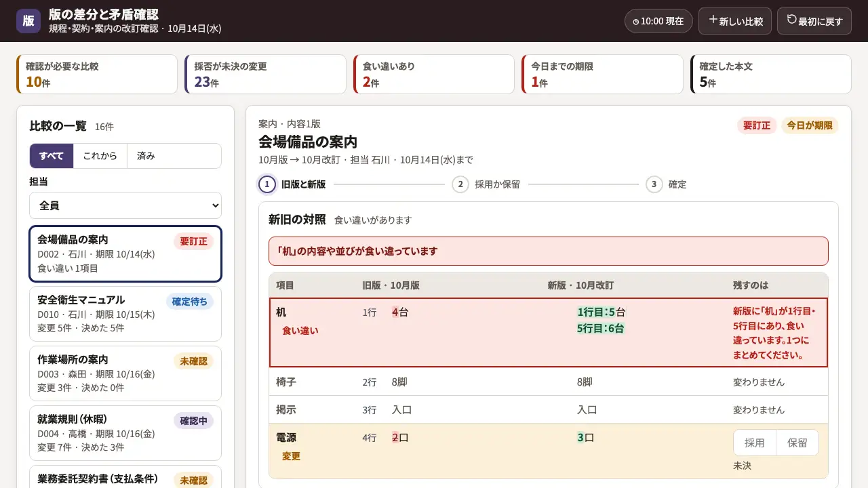Click the 残すのは column header
This screenshot has width=868, height=488.
(x=751, y=285)
